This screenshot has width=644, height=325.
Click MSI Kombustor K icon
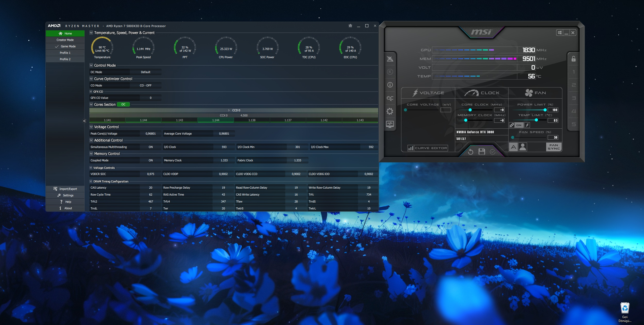click(x=390, y=72)
